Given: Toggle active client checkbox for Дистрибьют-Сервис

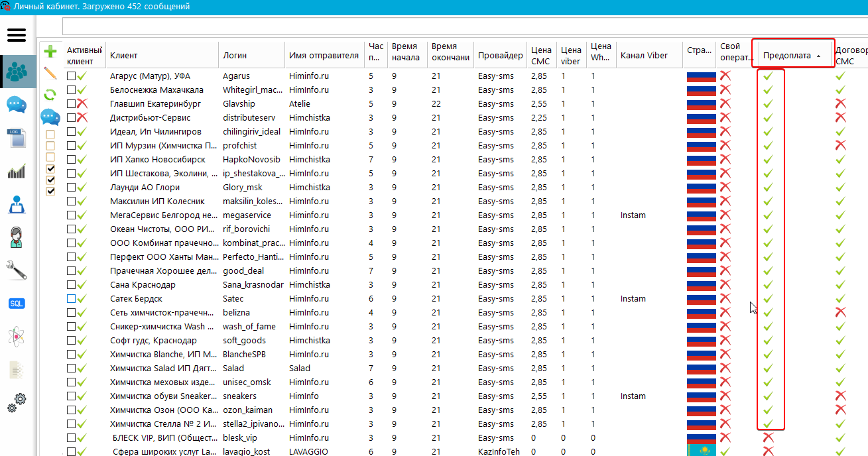Looking at the screenshot, I should (x=71, y=117).
